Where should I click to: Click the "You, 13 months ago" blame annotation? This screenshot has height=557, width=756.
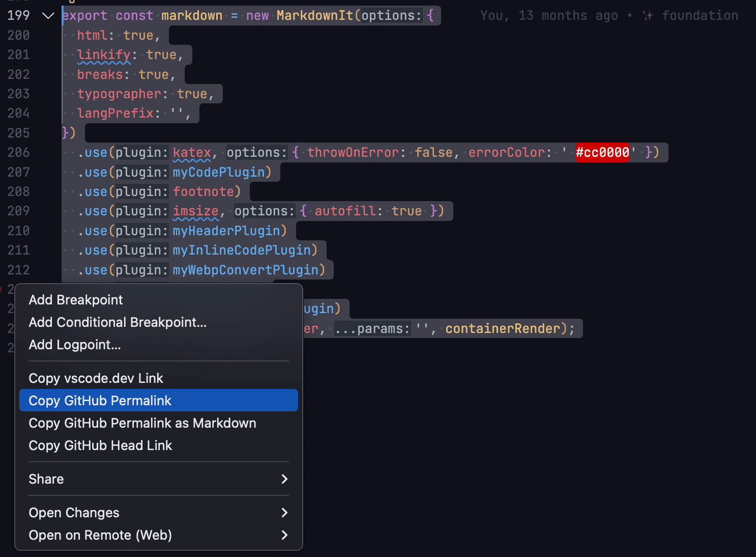pos(549,16)
